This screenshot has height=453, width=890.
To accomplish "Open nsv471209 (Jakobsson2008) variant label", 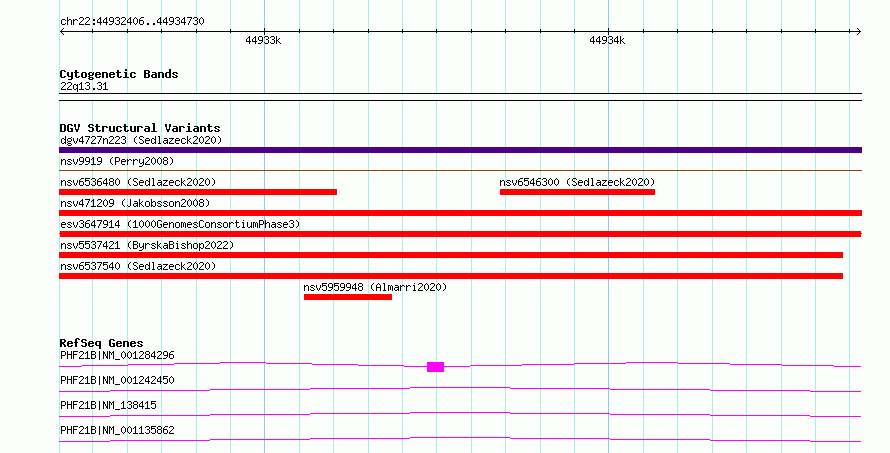I will (135, 203).
